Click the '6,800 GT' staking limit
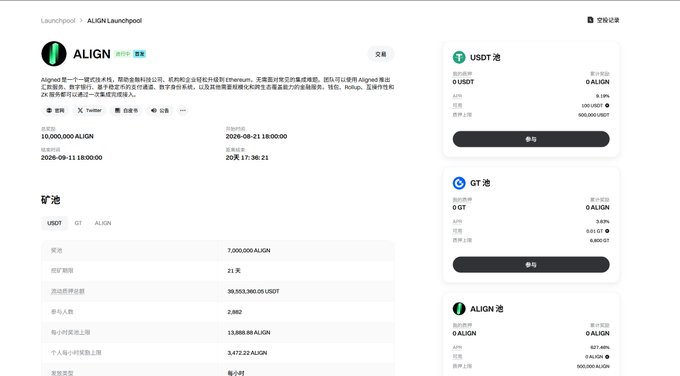 pos(599,240)
